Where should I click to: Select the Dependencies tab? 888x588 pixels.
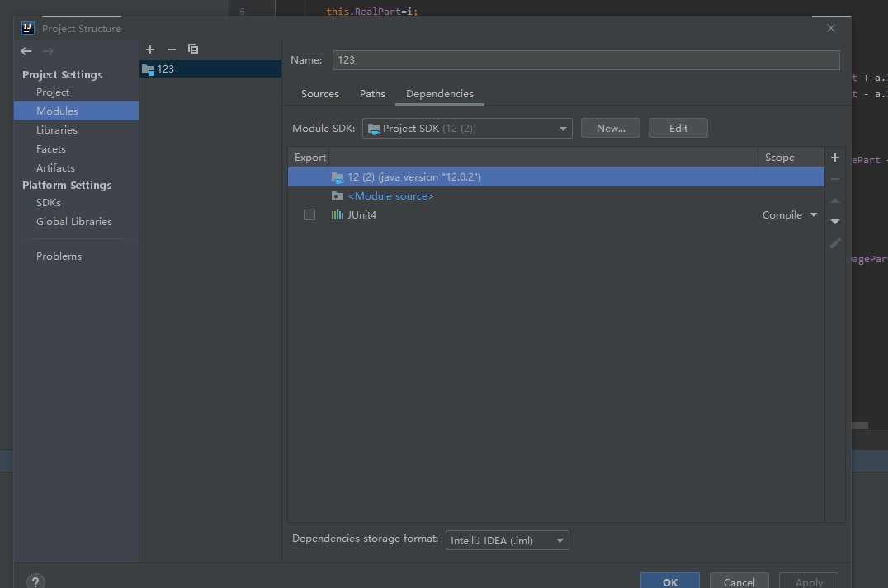pos(440,93)
